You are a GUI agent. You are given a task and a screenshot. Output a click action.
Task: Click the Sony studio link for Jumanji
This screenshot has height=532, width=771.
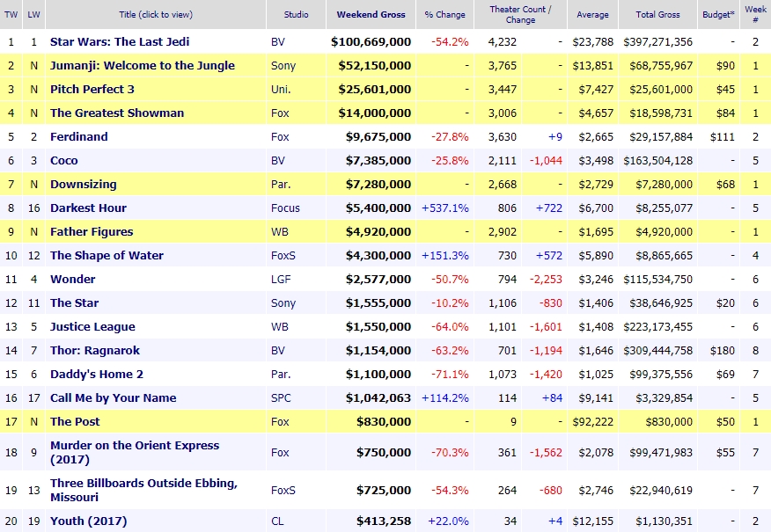[283, 65]
